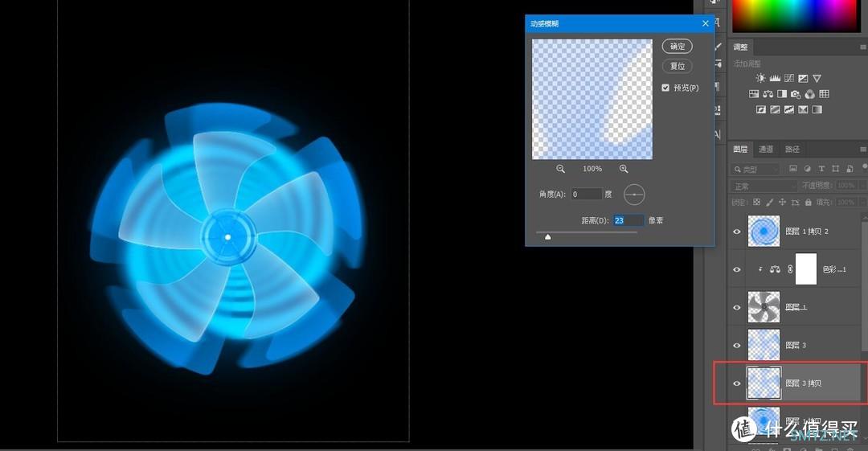The image size is (868, 451).
Task: Add a Gradient Map adjustment
Action: point(817,109)
